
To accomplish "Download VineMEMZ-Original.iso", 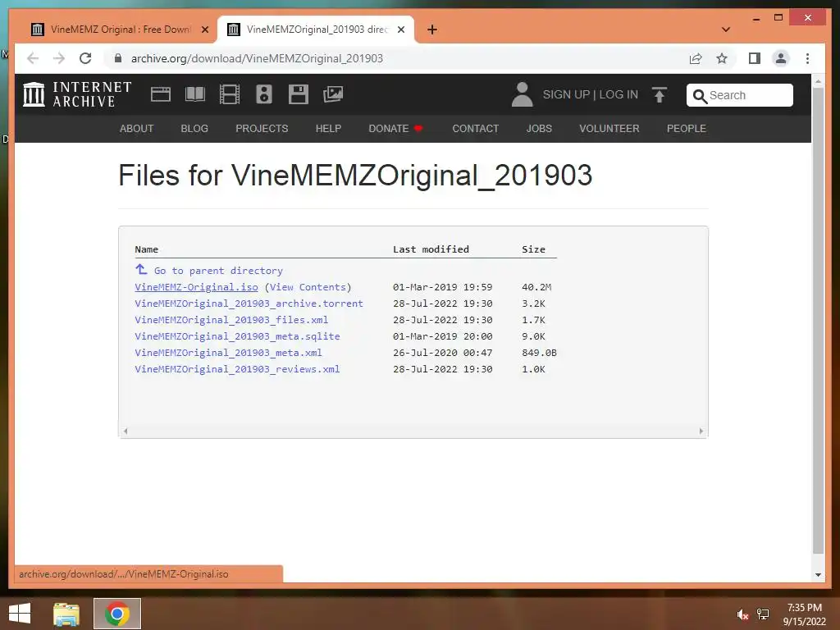I will pos(196,287).
